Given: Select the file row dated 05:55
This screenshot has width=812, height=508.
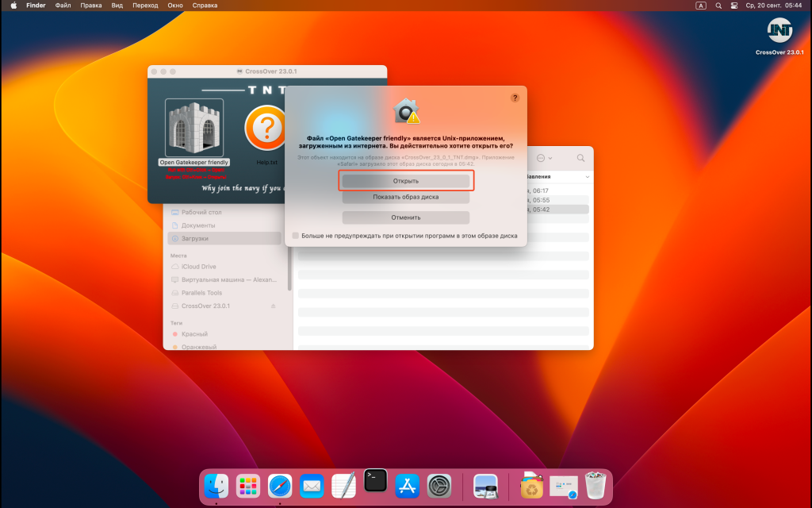Looking at the screenshot, I should click(557, 200).
